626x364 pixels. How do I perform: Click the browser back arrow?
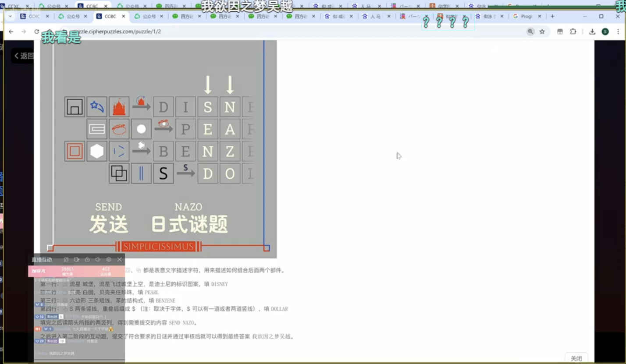11,32
